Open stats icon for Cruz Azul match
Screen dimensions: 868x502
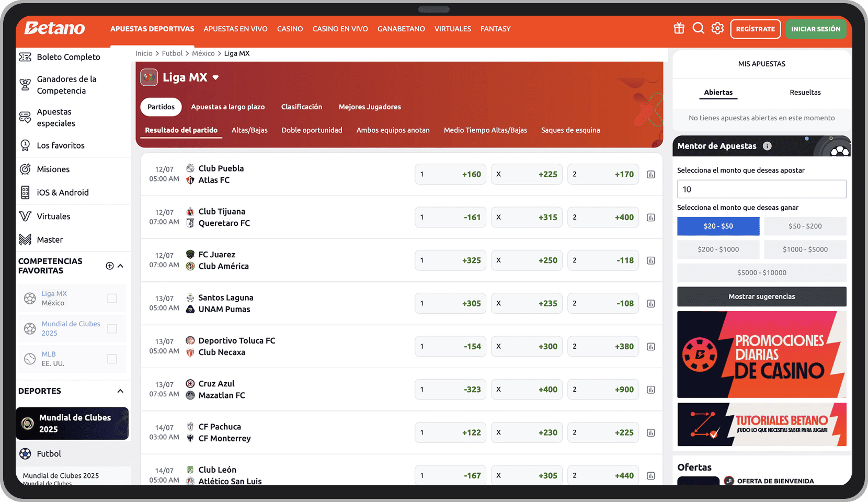tap(651, 390)
